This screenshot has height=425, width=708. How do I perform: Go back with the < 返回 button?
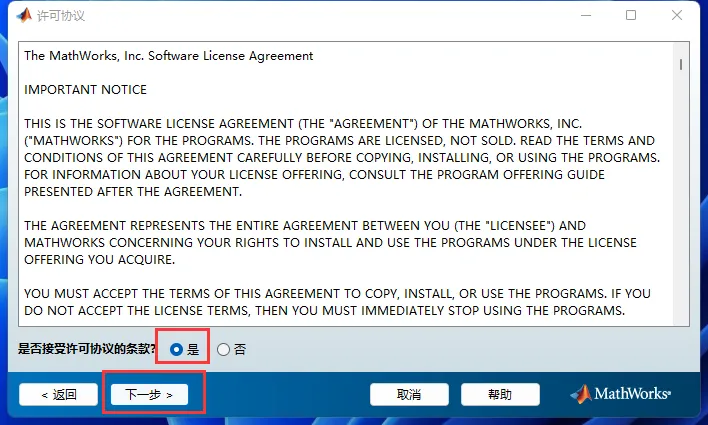58,395
